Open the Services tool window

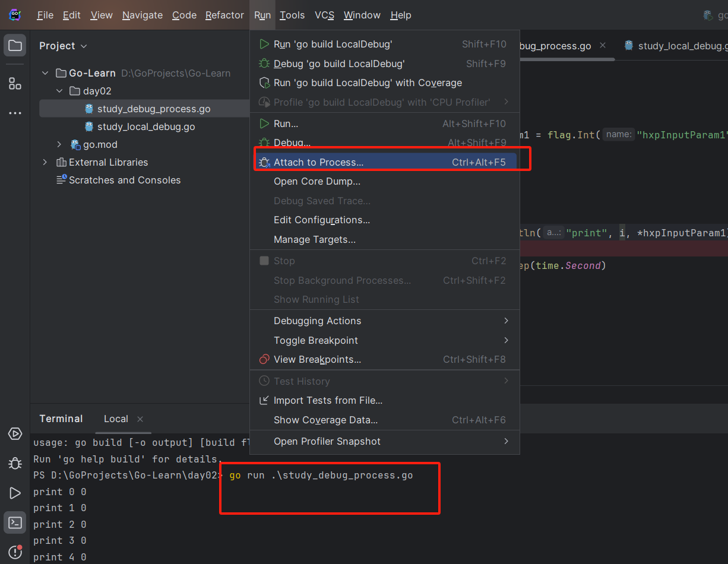tap(14, 434)
